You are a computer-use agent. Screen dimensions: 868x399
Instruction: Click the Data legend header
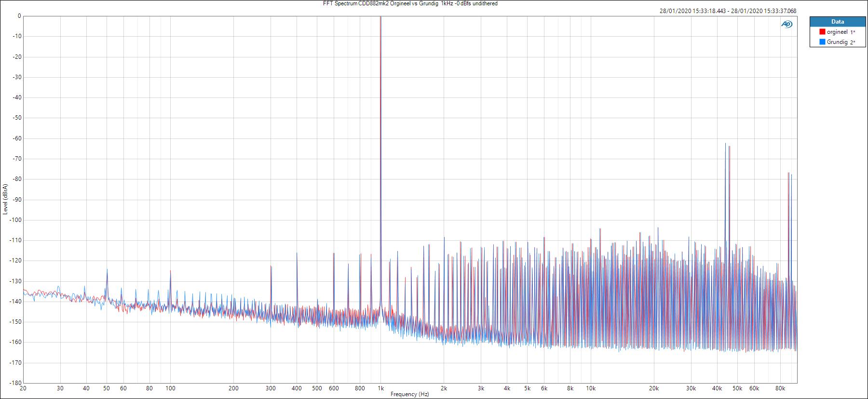point(838,22)
